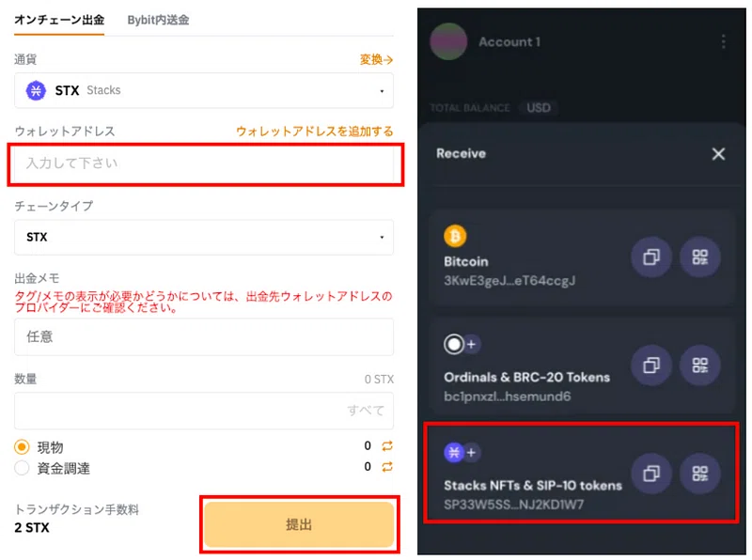
Task: Open the wallet three-dot options menu
Action: point(723,41)
